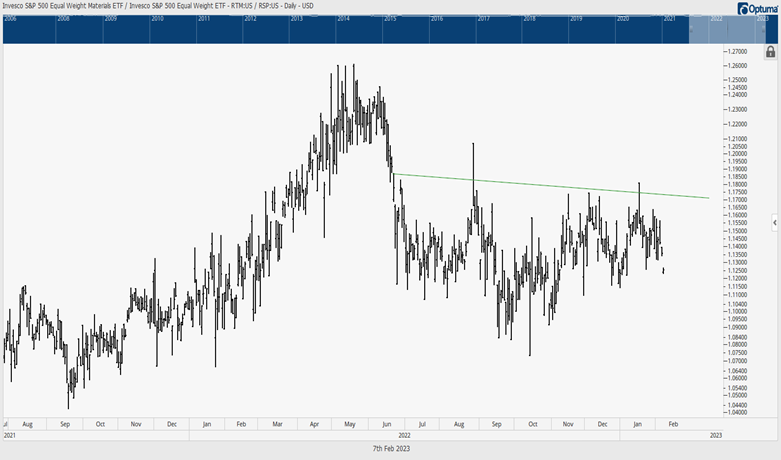Image resolution: width=781 pixels, height=460 pixels.
Task: Click the 1.12000 price scale label
Action: click(737, 278)
